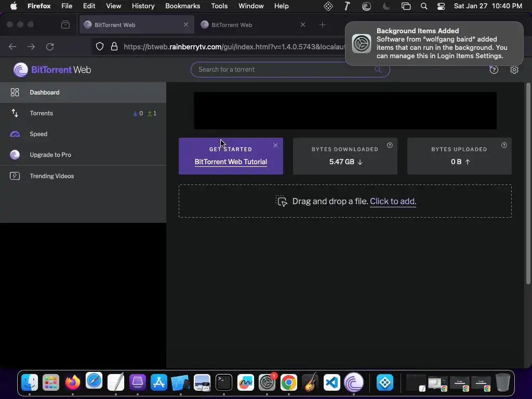Open Google Chrome from the Dock
Screen dimensions: 532x399
pos(289,383)
